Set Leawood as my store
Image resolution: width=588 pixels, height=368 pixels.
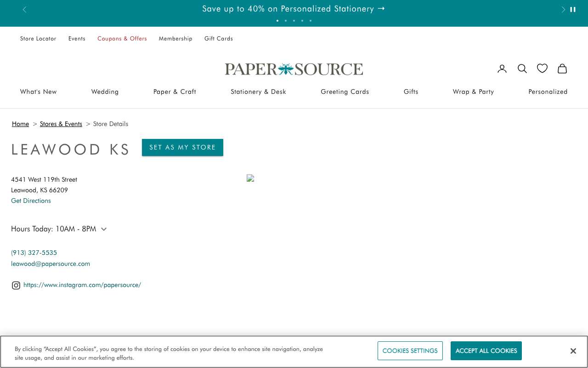coord(182,147)
